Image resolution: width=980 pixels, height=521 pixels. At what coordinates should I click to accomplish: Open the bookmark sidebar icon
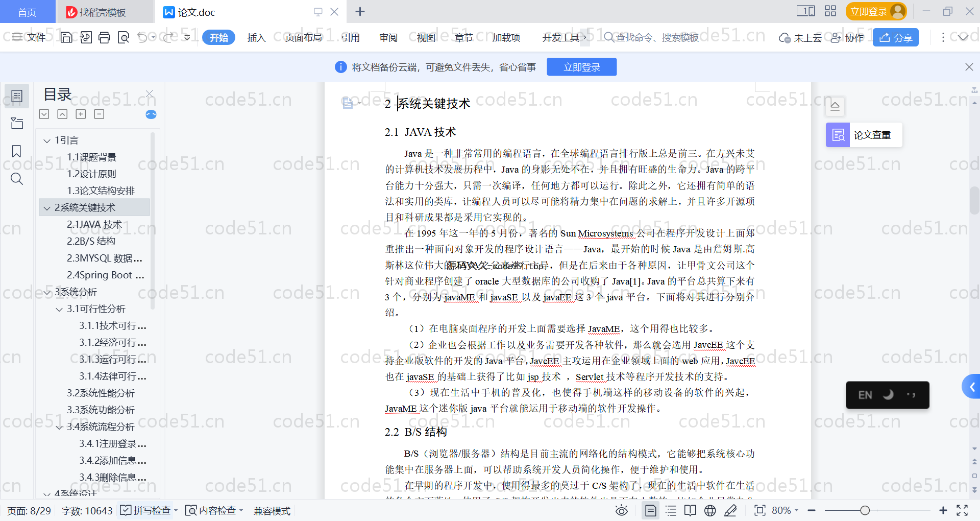tap(17, 151)
